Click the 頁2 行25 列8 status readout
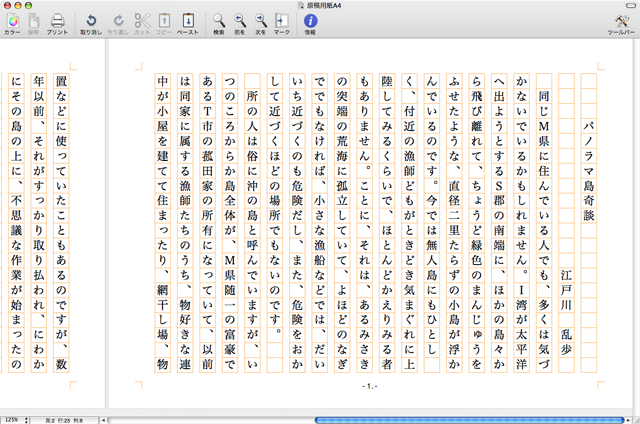The width and height of the screenshot is (640, 424). pos(64,420)
